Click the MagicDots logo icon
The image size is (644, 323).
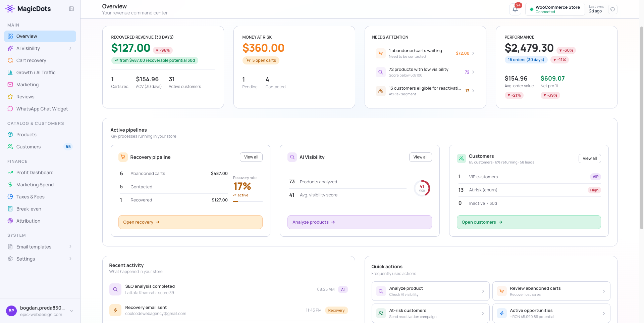pyautogui.click(x=10, y=9)
